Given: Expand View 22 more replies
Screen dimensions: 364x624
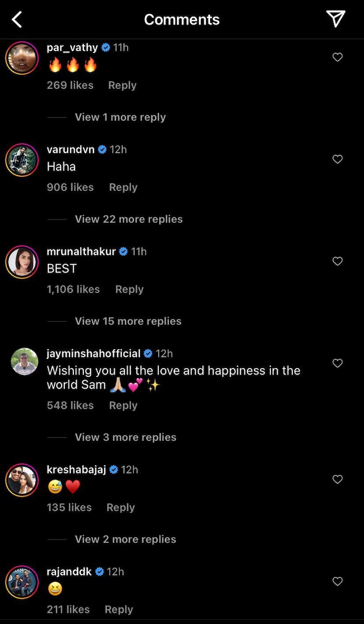Looking at the screenshot, I should point(129,219).
